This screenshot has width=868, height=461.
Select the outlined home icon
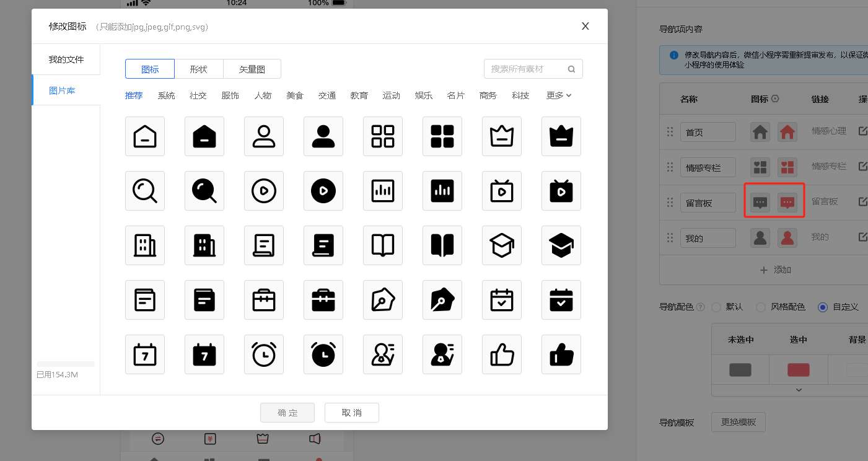click(145, 136)
